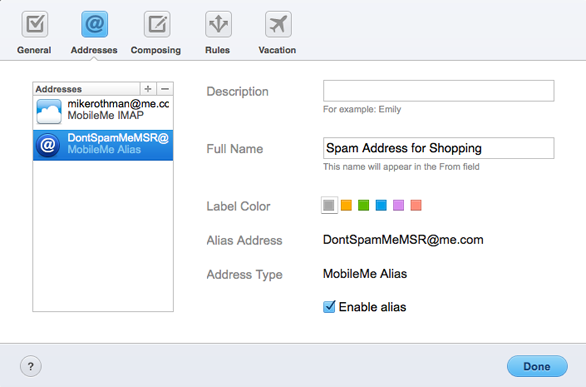
Task: Click the plus add address button
Action: click(148, 89)
